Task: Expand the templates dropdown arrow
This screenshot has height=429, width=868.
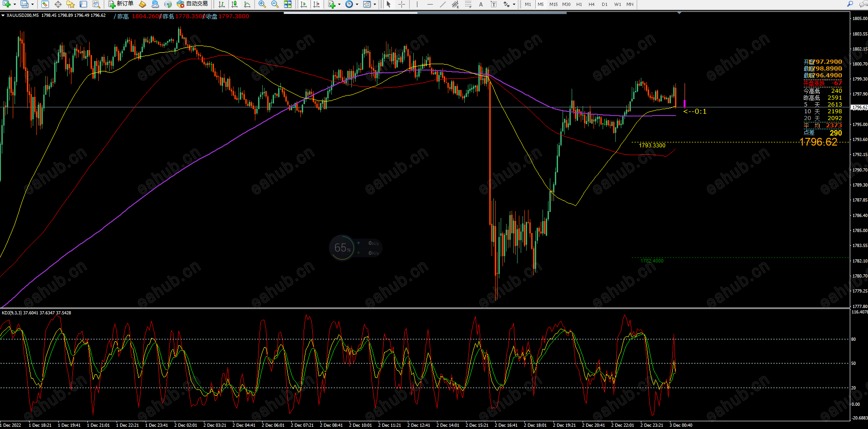Action: pos(375,4)
